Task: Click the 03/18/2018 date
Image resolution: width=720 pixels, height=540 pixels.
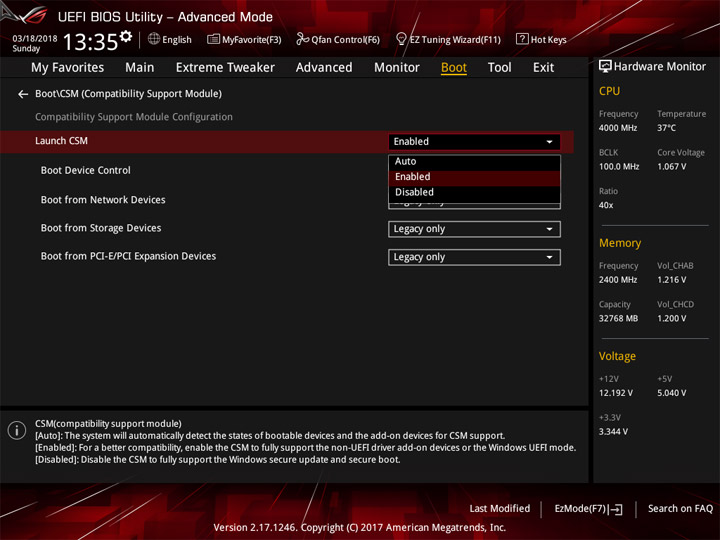Action: click(x=34, y=38)
